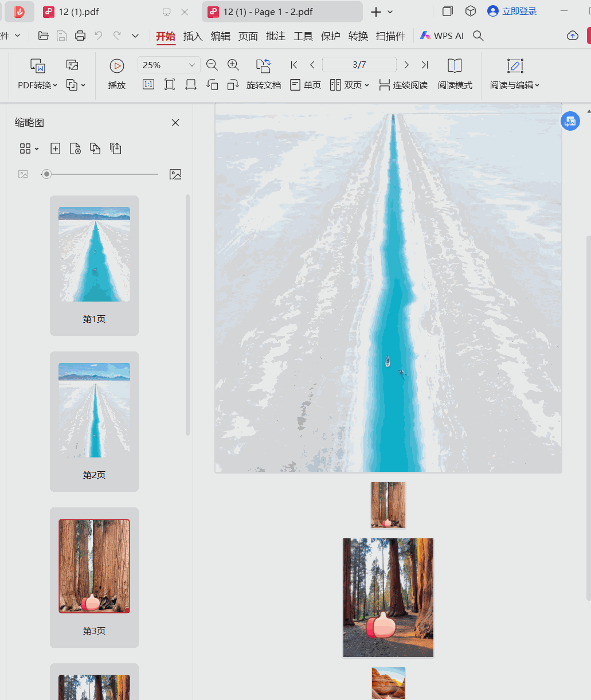Click the PDF to image convert icon

click(x=72, y=65)
